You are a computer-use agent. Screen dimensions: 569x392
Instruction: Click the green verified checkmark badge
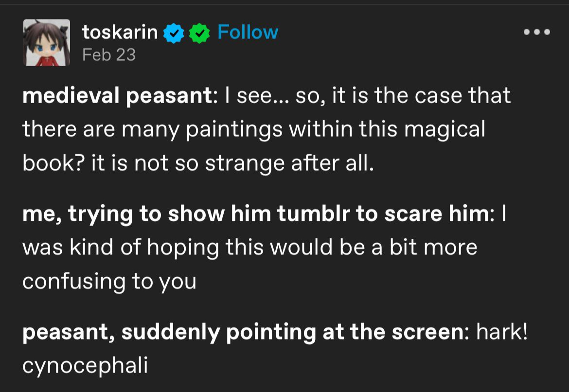pyautogui.click(x=199, y=34)
